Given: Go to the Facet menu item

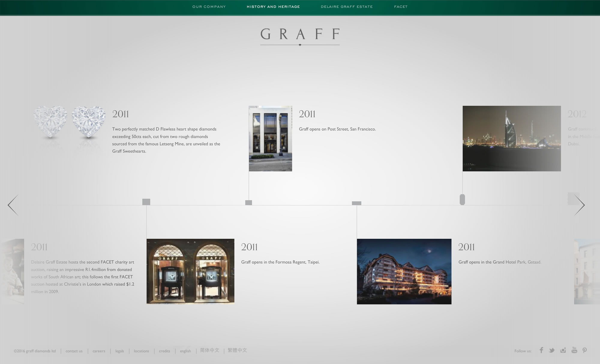Looking at the screenshot, I should (400, 7).
